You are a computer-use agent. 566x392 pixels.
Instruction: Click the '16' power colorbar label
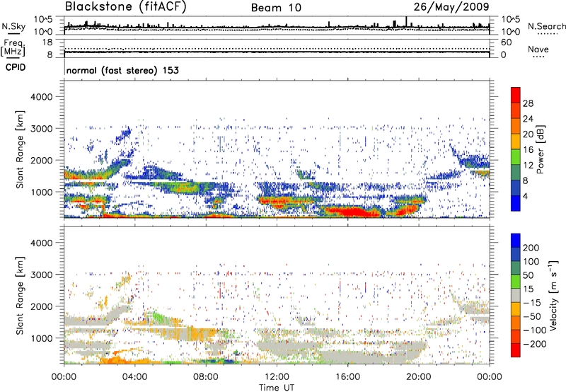(528, 150)
